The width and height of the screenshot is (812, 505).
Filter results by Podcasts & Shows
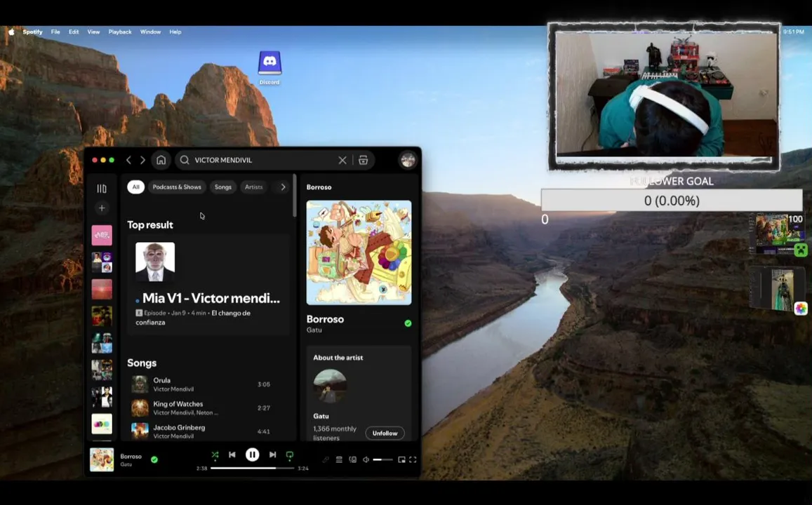[177, 187]
